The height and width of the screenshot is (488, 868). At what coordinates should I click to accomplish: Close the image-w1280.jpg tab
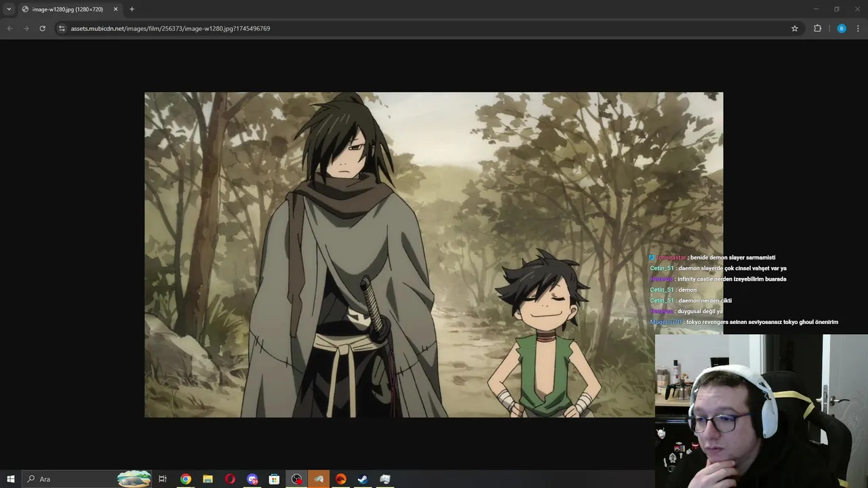[x=115, y=9]
